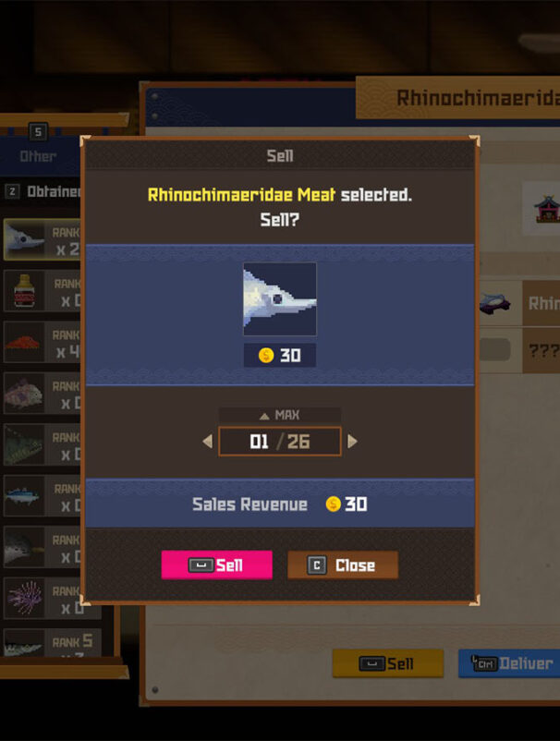Confirm with the pink Sell button
This screenshot has width=560, height=741.
point(217,565)
